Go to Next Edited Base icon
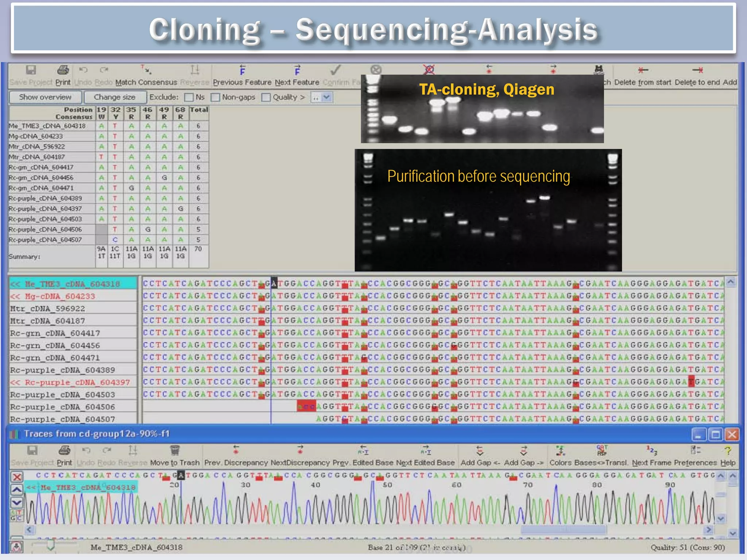 tap(425, 450)
